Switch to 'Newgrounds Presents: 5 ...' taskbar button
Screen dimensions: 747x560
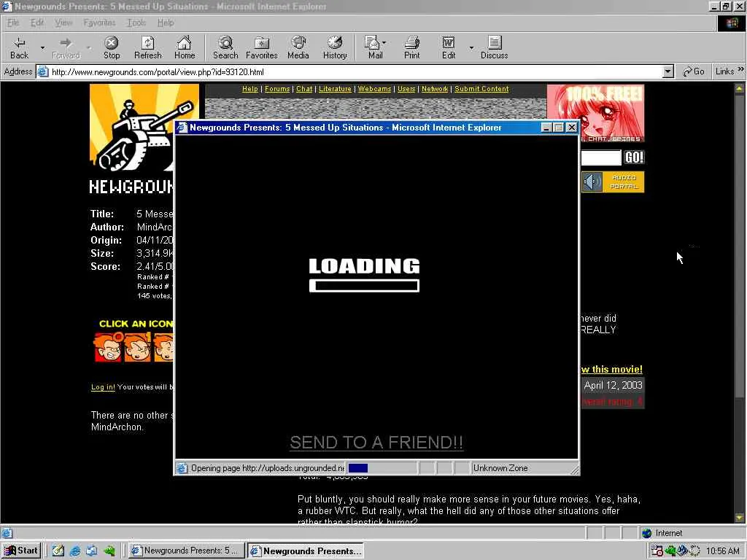pos(187,551)
